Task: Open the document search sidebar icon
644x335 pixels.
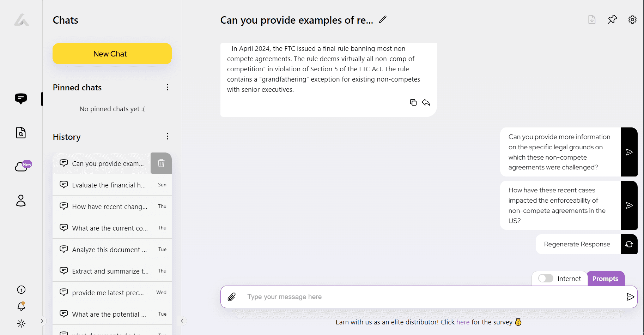Action: point(21,133)
